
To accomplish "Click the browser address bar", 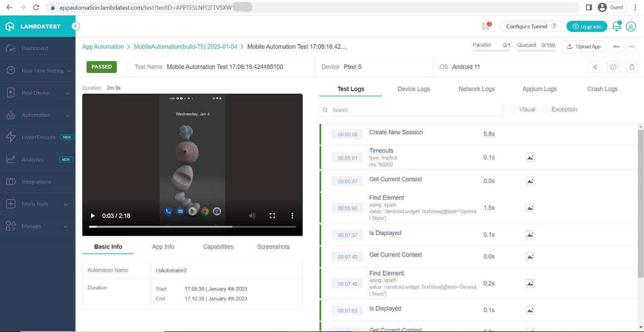I will (x=312, y=7).
